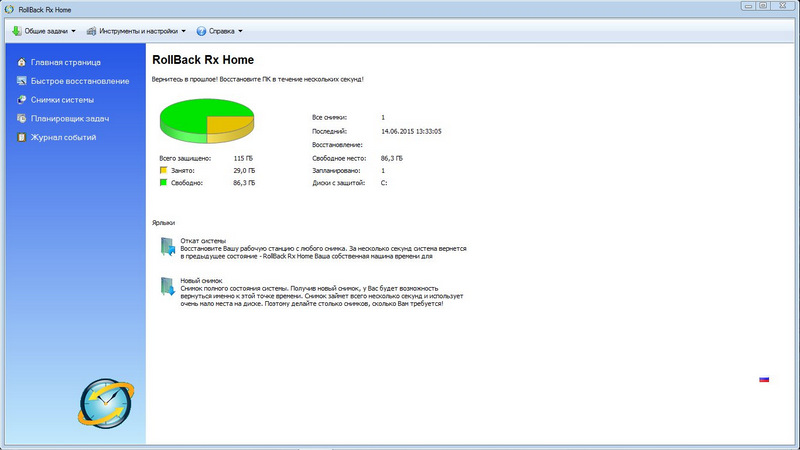Click the Новый снимок shortcut icon
800x450 pixels.
pyautogui.click(x=168, y=286)
